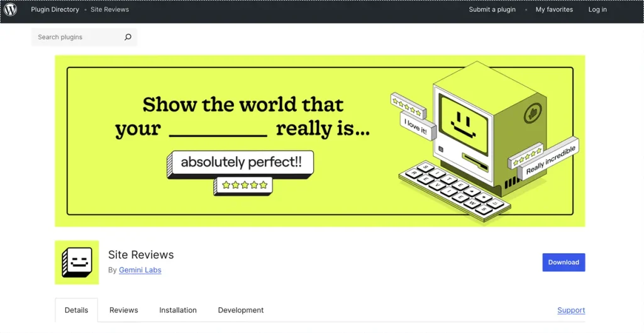
Task: Click Log in
Action: 597,9
